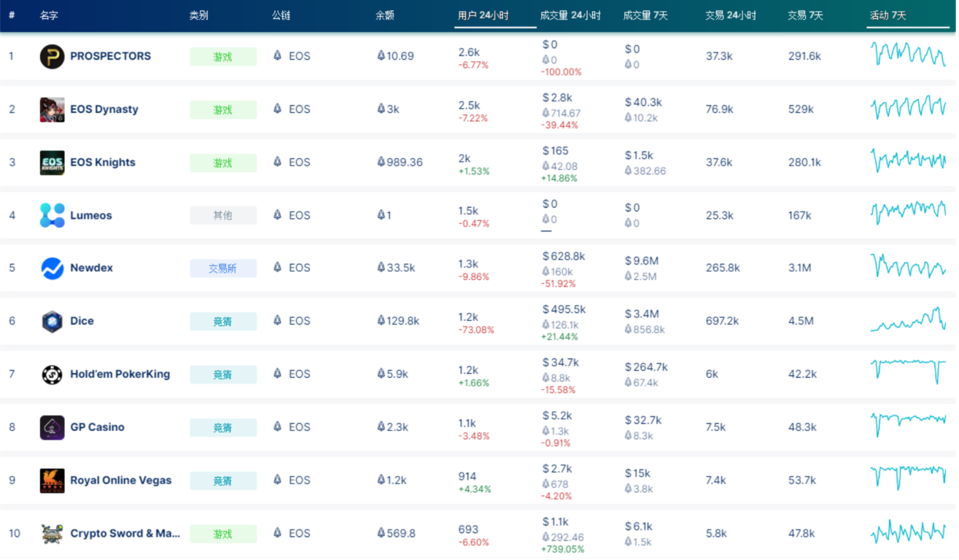This screenshot has width=959, height=560.
Task: Sort by the 公链 column header
Action: coord(281,15)
